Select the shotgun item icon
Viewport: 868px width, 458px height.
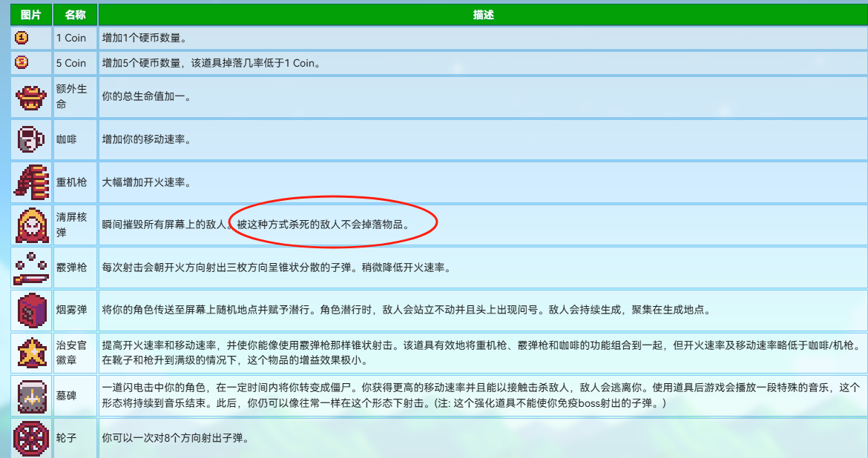tap(31, 268)
